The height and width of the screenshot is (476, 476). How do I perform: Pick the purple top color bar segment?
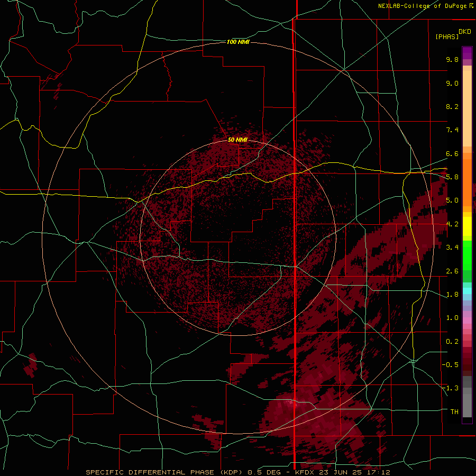[467, 53]
